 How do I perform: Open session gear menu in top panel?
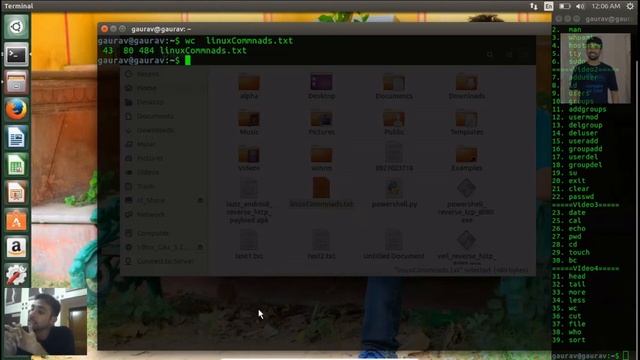click(x=630, y=6)
